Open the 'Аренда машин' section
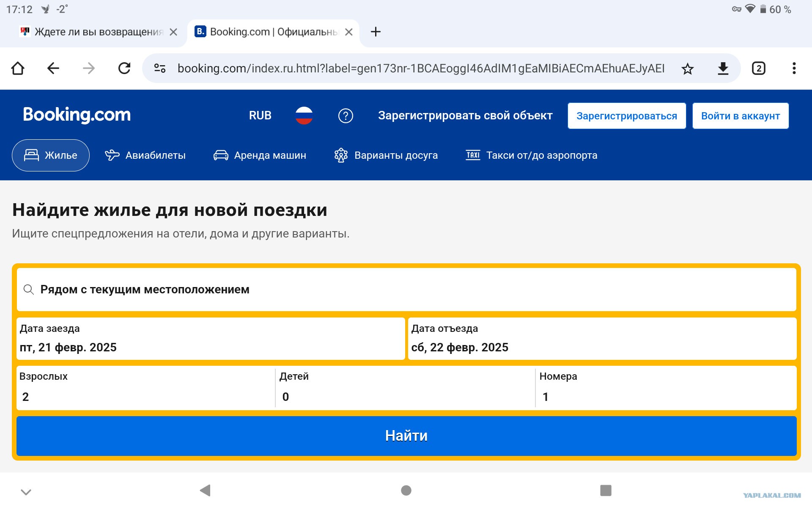The image size is (812, 508). [x=260, y=155]
